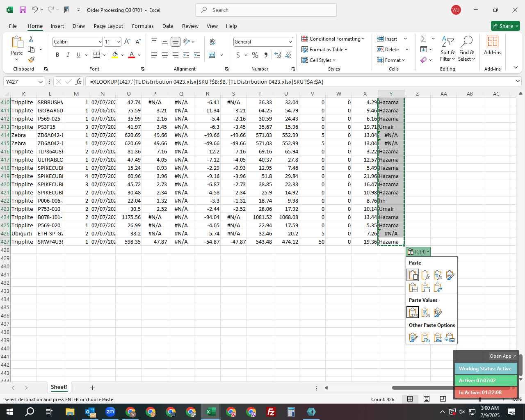525x420 pixels.
Task: Click the Delete cells button
Action: [388, 49]
